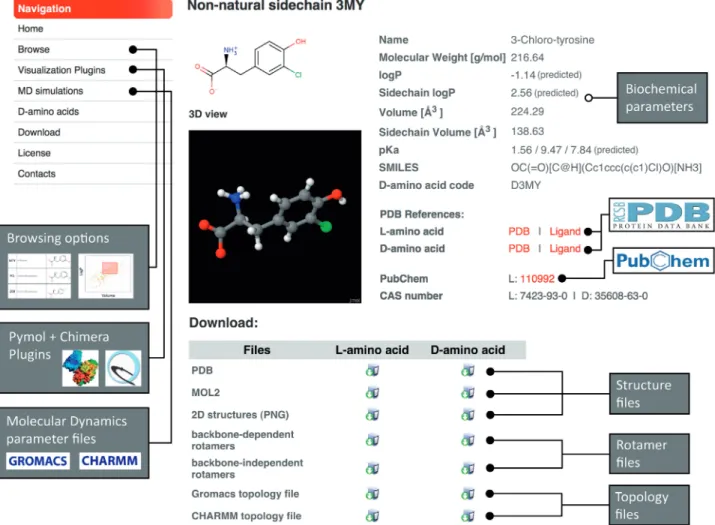The height and width of the screenshot is (525, 715).
Task: Open D-amino acid PDB reference link
Action: click(519, 249)
